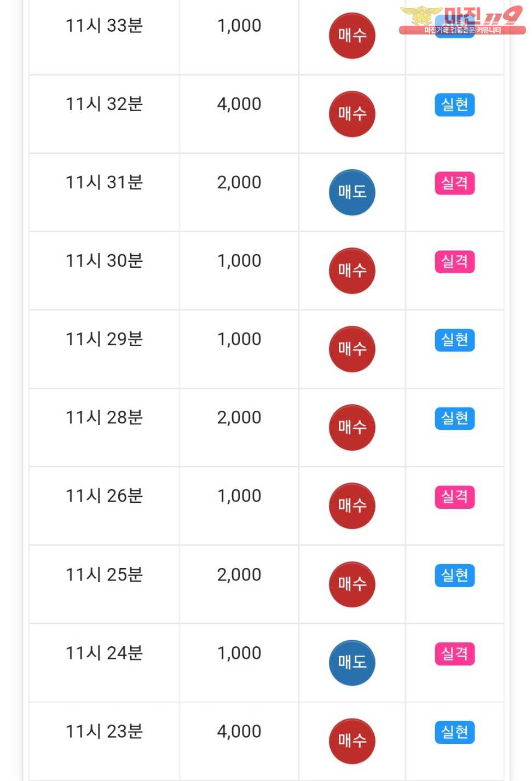Select the 실격 badge in the 11시 24분 row
The width and height of the screenshot is (532, 781).
pos(455,653)
